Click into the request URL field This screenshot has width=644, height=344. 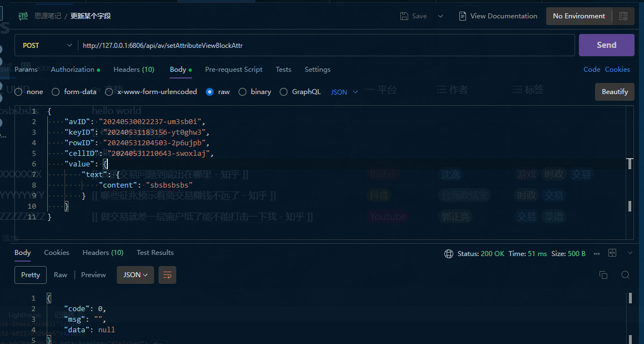click(x=323, y=46)
